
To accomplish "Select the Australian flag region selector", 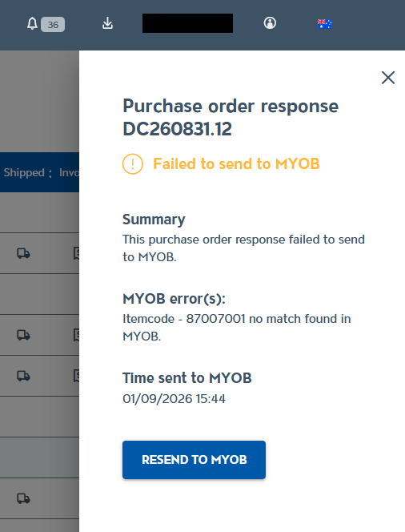I will pyautogui.click(x=324, y=24).
